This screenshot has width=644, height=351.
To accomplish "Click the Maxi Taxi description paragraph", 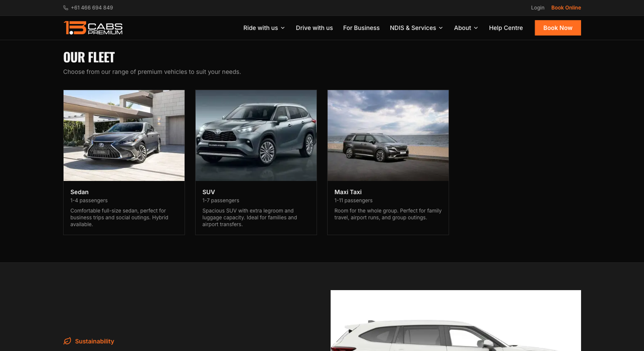I will (388, 214).
